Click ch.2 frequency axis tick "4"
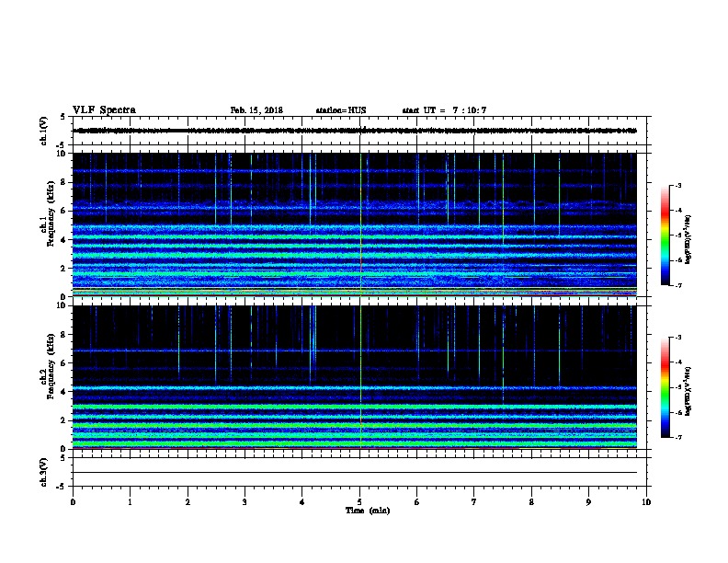The height and width of the screenshot is (563, 728). point(63,392)
